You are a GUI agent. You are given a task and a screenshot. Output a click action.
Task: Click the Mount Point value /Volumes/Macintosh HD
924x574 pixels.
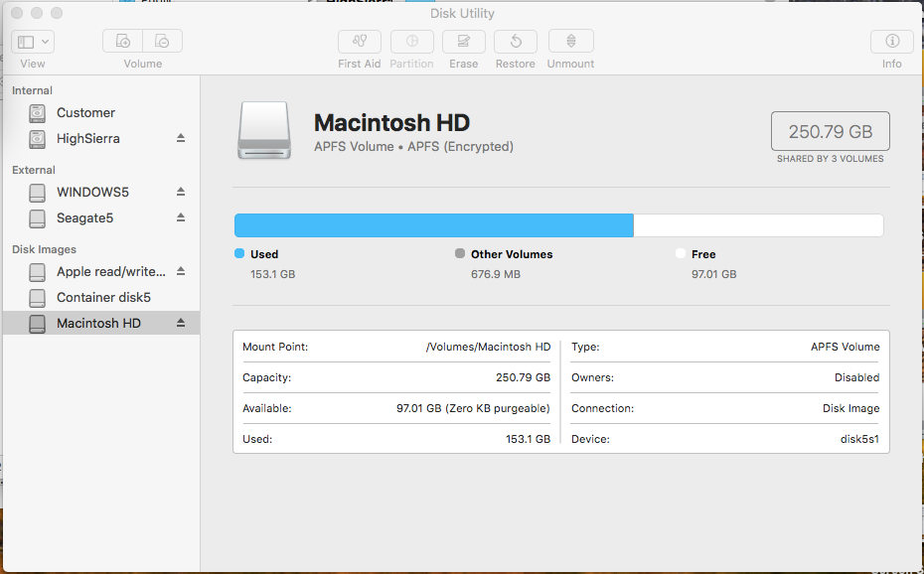coord(488,347)
